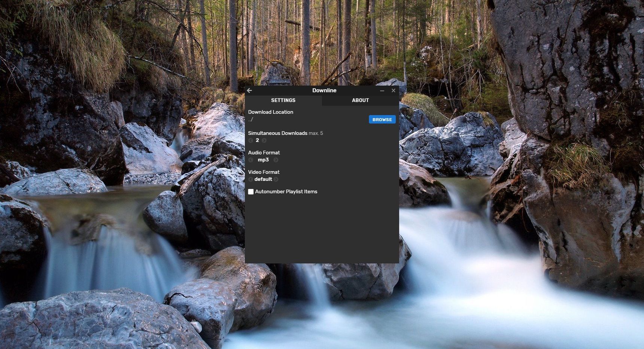Select previous Video Format with left arrow
The image size is (644, 349).
pos(251,179)
